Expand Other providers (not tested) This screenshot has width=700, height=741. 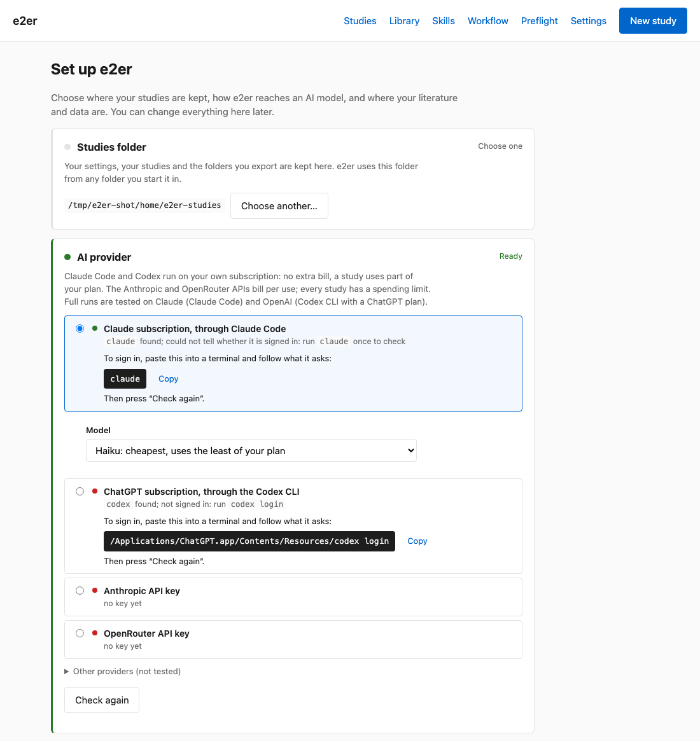pyautogui.click(x=122, y=671)
